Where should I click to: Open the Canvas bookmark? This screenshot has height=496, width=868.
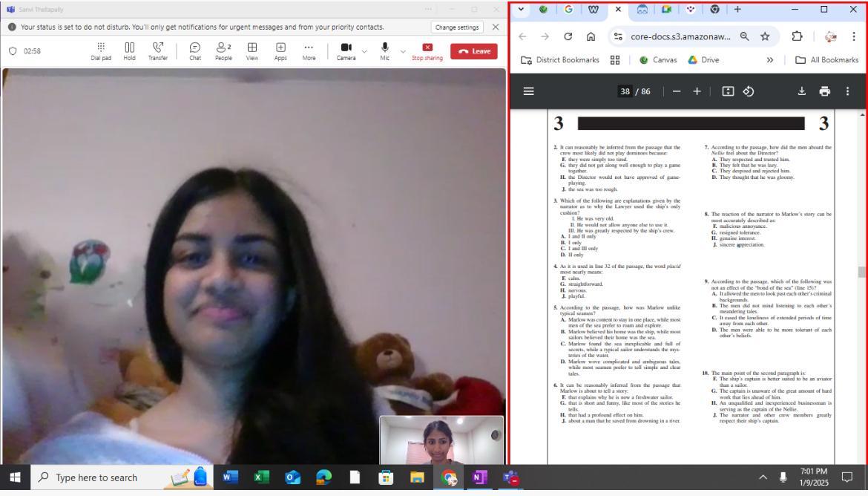pyautogui.click(x=657, y=60)
